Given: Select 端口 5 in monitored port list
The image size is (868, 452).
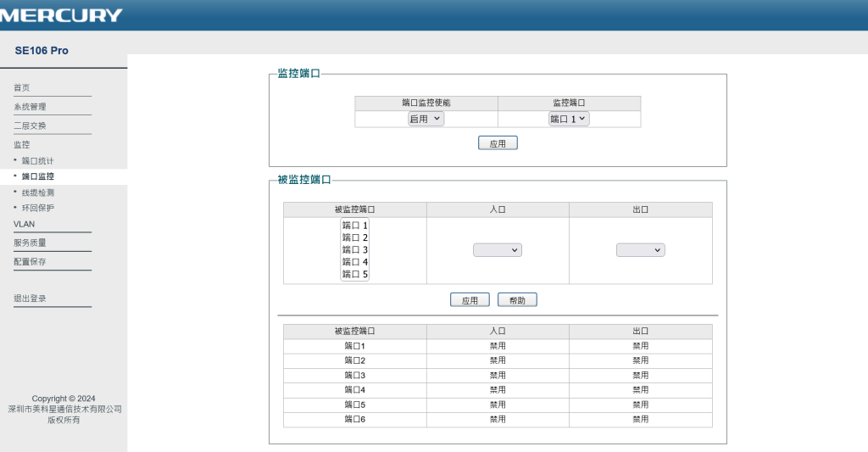Looking at the screenshot, I should point(355,274).
